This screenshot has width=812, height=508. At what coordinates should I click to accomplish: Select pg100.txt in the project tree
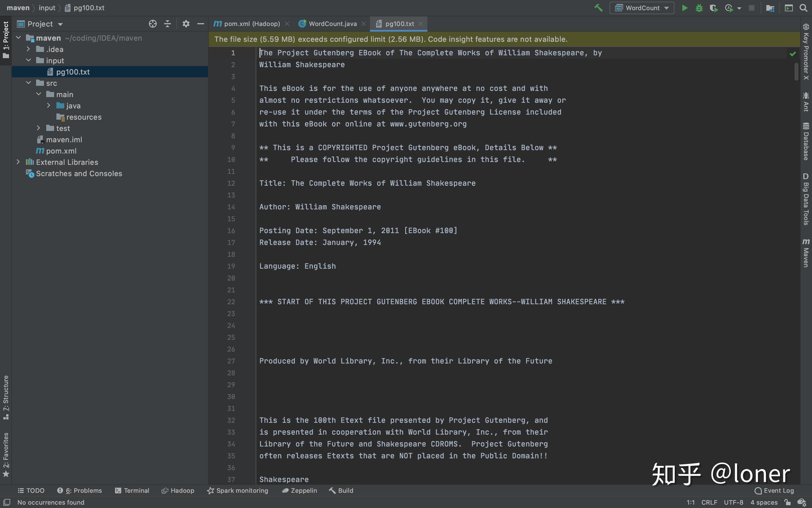tap(110, 72)
